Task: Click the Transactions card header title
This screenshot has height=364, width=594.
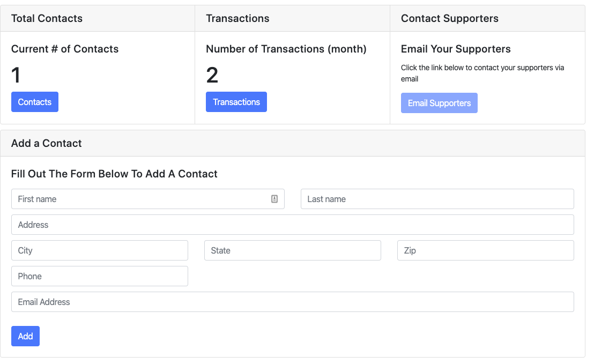Action: pyautogui.click(x=237, y=18)
